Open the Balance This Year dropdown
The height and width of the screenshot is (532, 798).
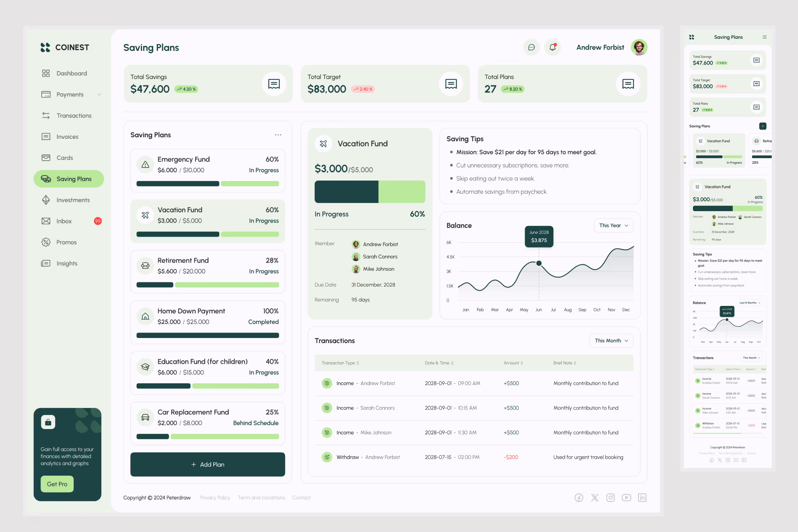tap(614, 225)
